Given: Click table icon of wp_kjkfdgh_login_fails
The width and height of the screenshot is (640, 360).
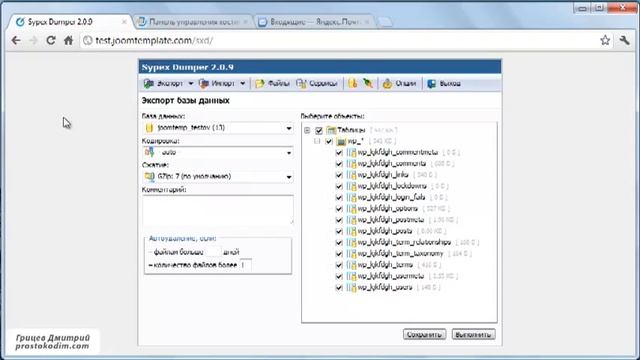Looking at the screenshot, I should click(351, 198).
